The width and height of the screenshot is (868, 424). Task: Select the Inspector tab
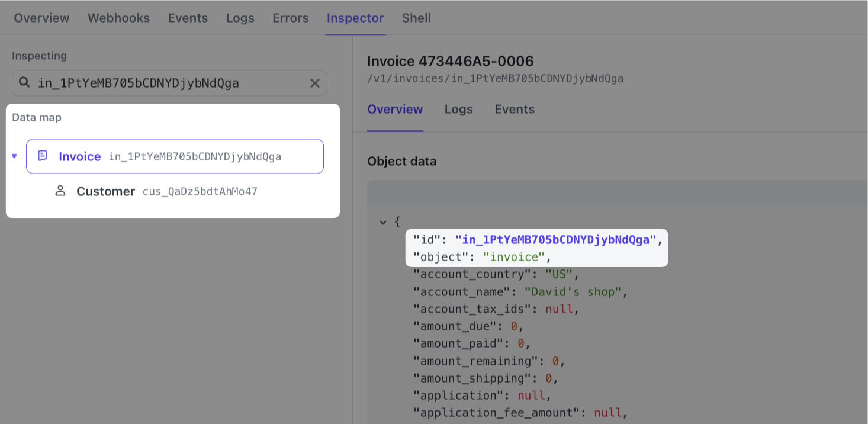355,18
